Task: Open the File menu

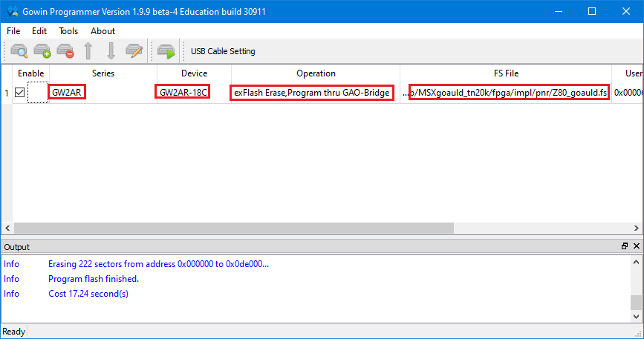Action: 13,31
